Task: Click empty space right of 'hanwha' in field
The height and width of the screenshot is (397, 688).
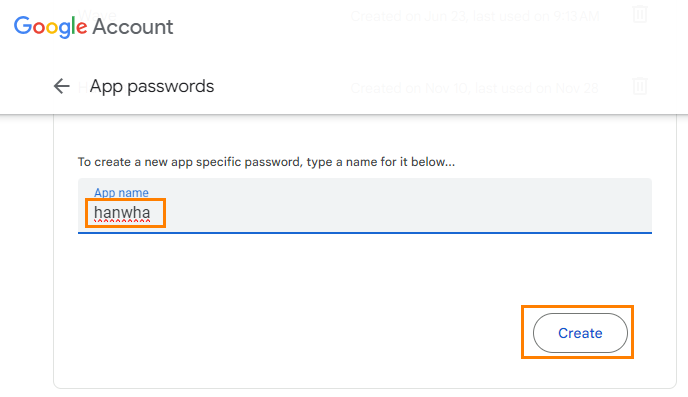Action: (395, 213)
